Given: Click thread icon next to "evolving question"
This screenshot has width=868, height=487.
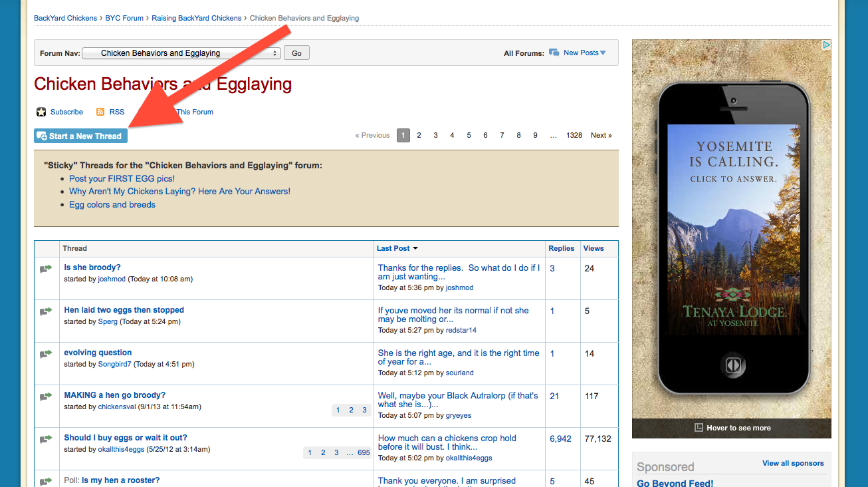Looking at the screenshot, I should [x=46, y=354].
